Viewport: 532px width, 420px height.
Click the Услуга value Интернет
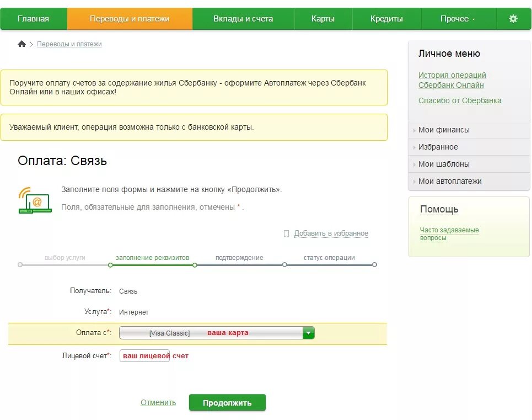(x=133, y=312)
